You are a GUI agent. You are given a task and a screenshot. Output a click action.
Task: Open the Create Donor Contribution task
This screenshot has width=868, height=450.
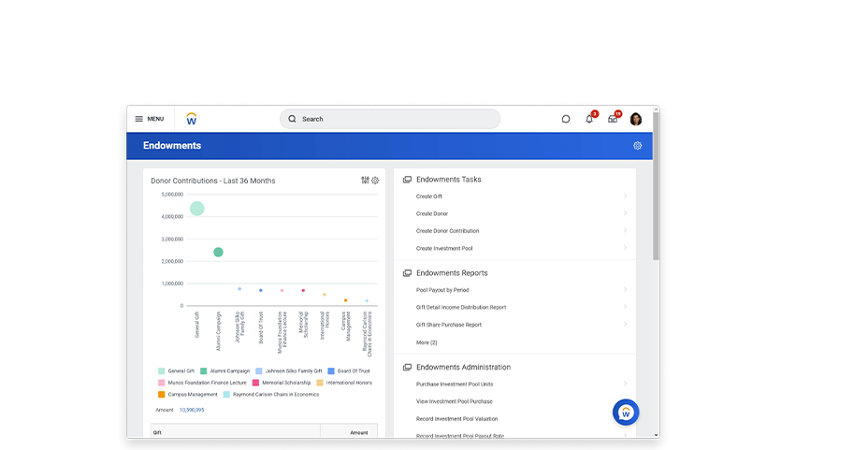pyautogui.click(x=447, y=231)
